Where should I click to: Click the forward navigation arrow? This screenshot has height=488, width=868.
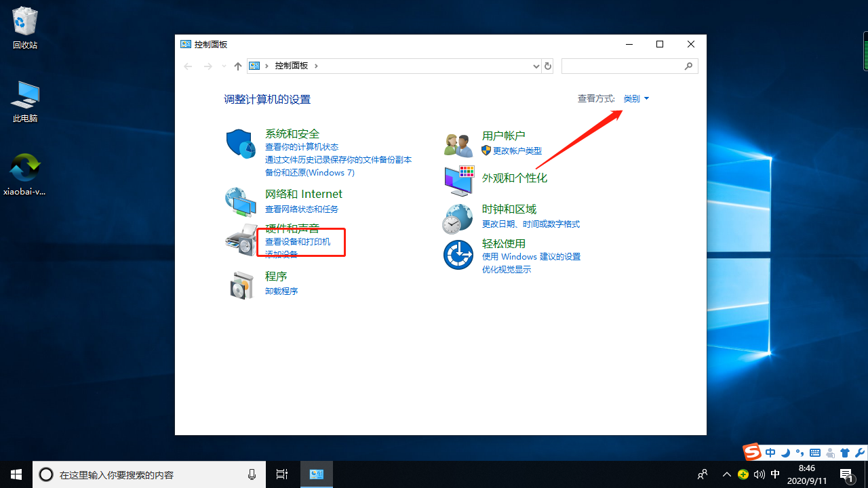pos(208,66)
